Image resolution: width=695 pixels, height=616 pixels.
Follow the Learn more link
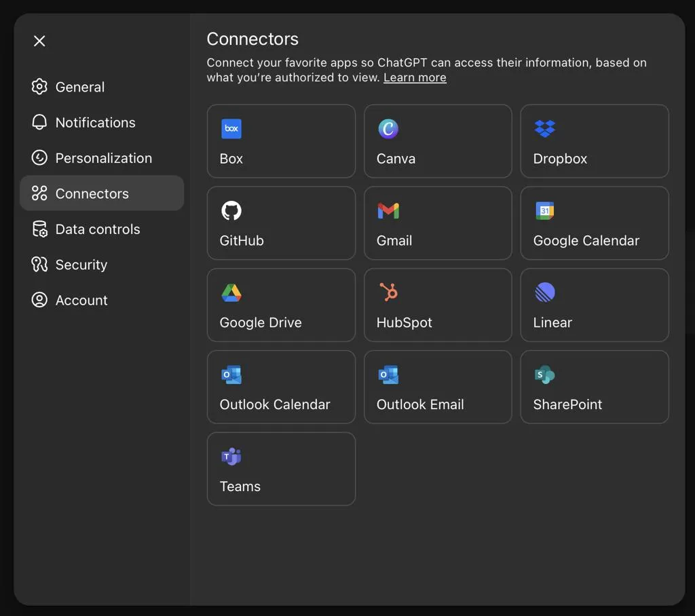point(415,77)
